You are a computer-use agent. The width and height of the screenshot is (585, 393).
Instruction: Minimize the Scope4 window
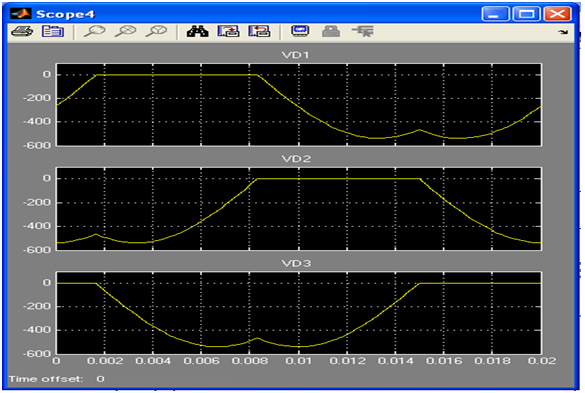click(495, 14)
